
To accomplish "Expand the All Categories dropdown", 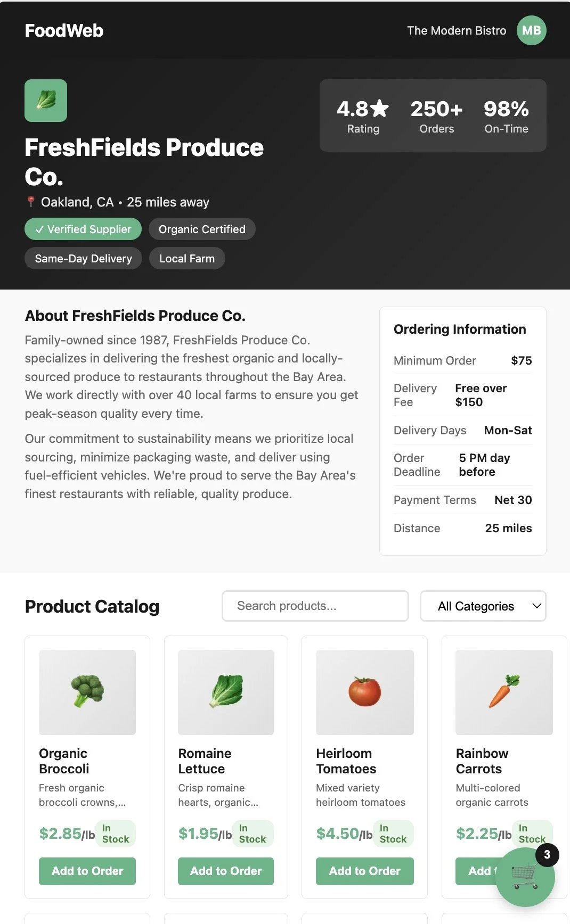I will (483, 606).
